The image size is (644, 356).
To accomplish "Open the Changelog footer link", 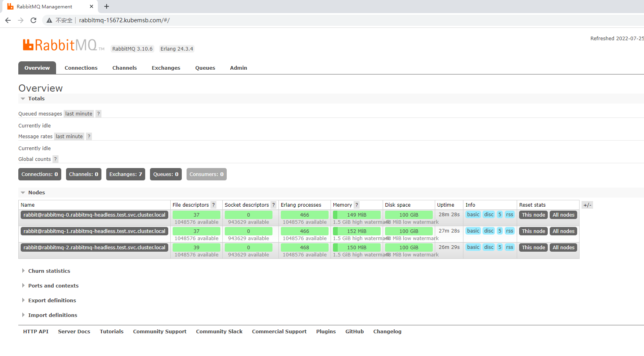I will (387, 332).
